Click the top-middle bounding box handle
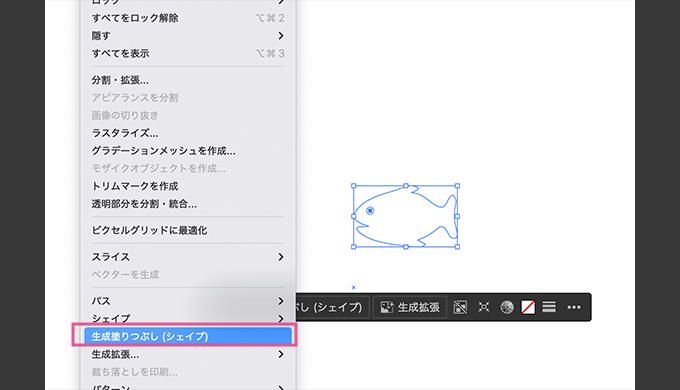 406,186
